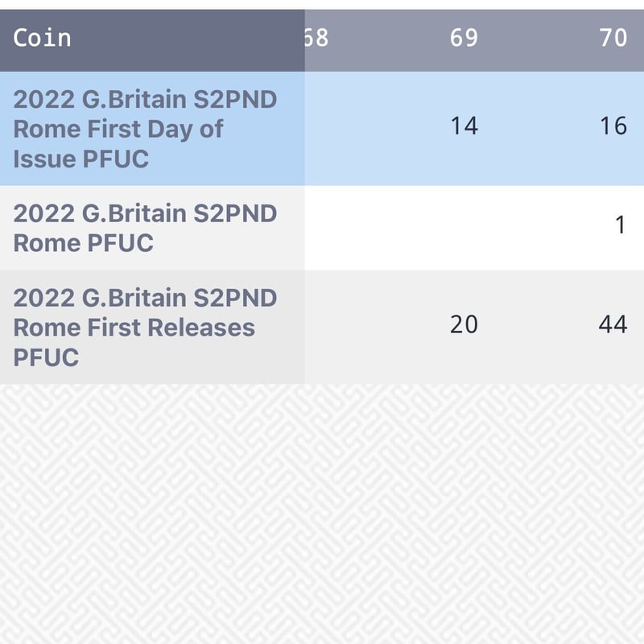Select the count 44 for First Releases
This screenshot has height=644, width=644.
pos(613,324)
